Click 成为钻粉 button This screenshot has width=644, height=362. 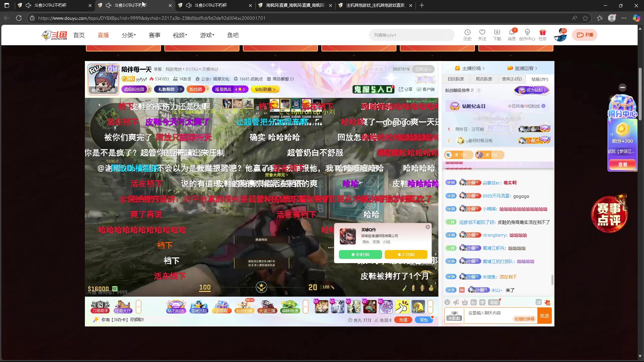pos(532,90)
